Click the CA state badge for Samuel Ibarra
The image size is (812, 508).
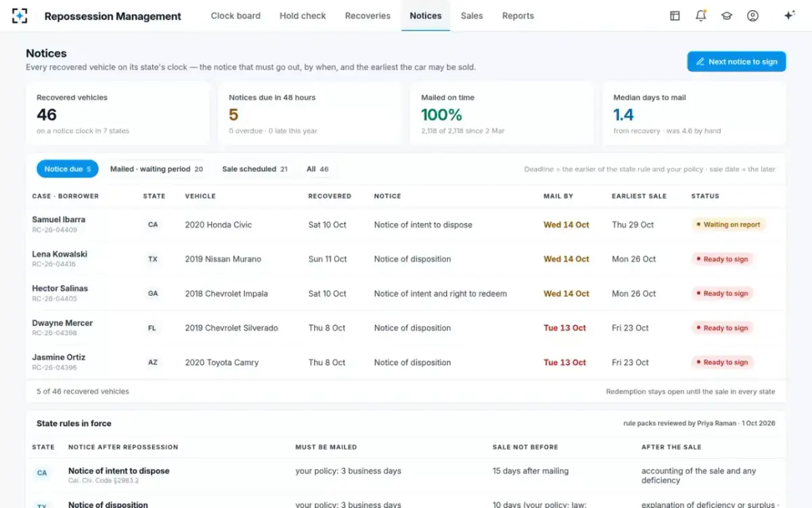click(153, 225)
